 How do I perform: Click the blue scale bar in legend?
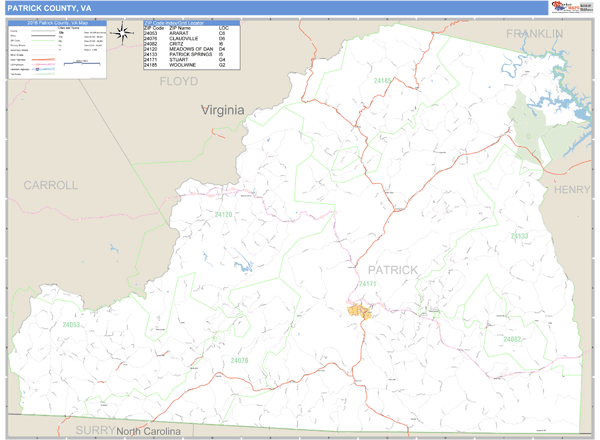82,63
